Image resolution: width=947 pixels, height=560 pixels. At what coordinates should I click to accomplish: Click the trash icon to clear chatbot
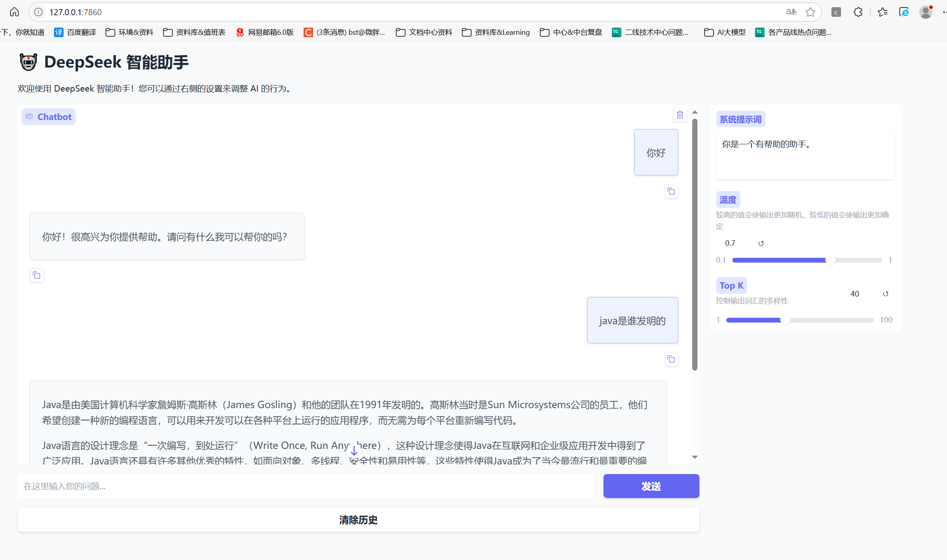point(680,115)
